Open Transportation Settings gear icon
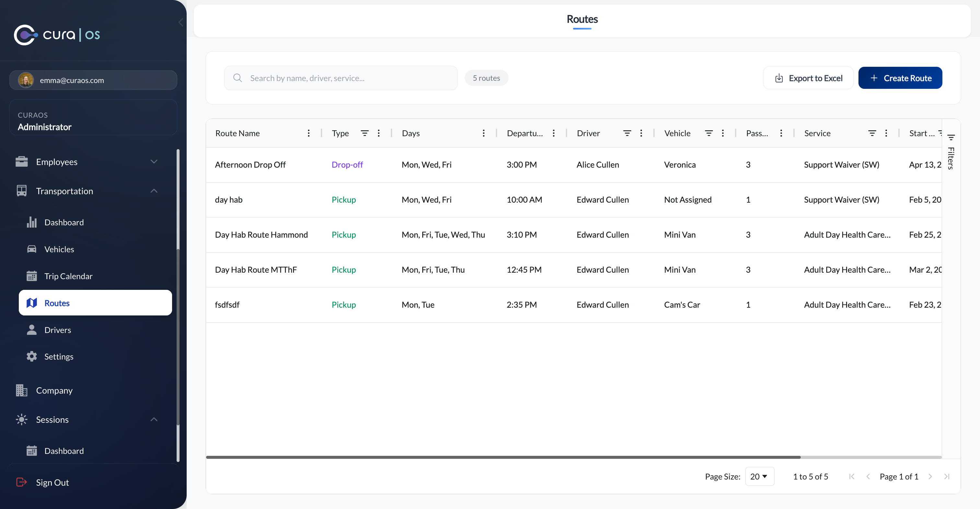 point(31,356)
